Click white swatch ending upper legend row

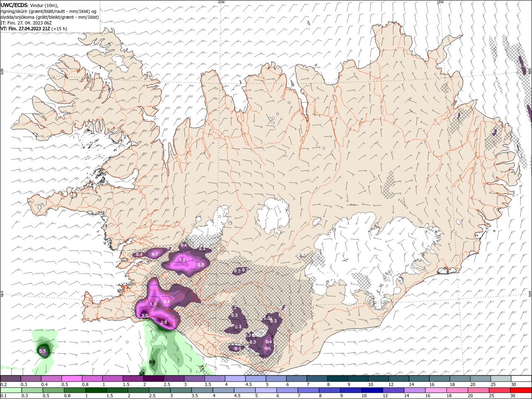pyautogui.click(x=521, y=378)
